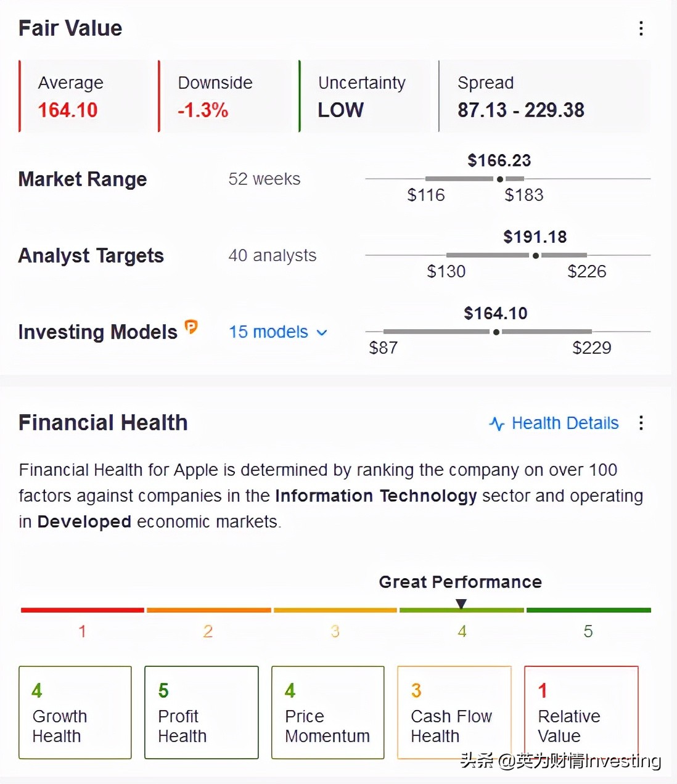Image resolution: width=677 pixels, height=784 pixels.
Task: Click the pulse icon next to Health Details
Action: [497, 423]
